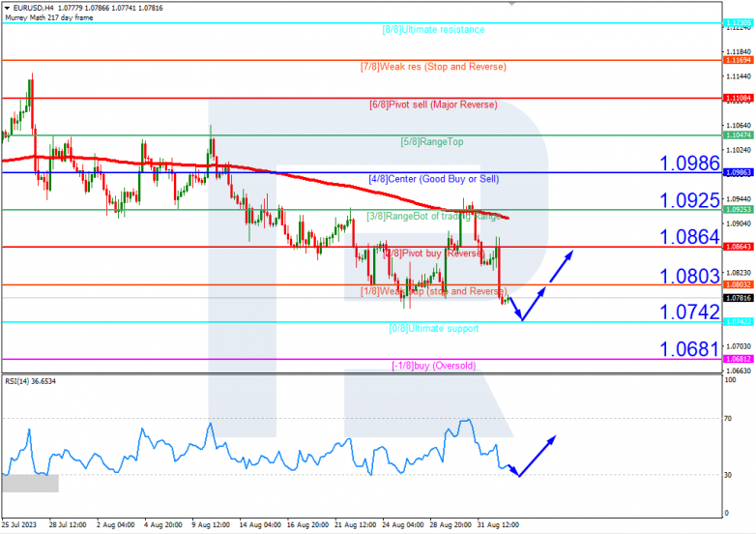Click the chart menu triangle beside EURUSD,H4

[7, 8]
